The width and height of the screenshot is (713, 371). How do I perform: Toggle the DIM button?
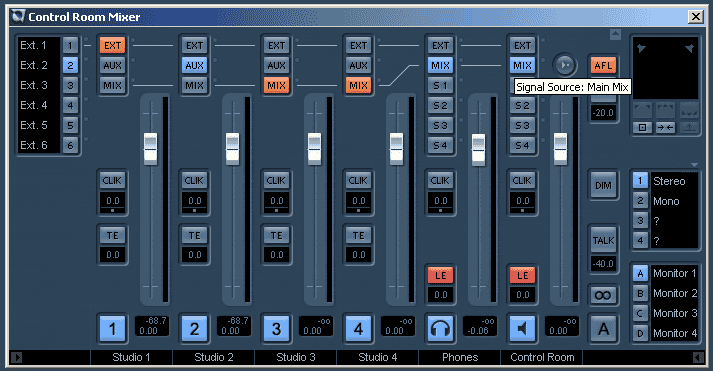pyautogui.click(x=603, y=186)
